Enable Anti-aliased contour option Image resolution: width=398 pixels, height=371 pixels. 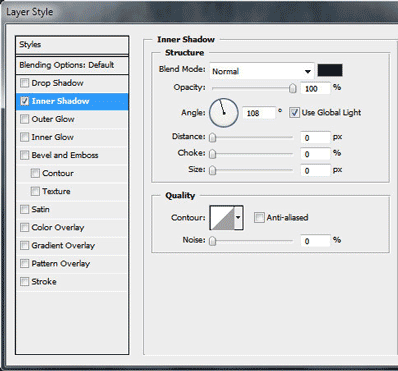click(259, 218)
